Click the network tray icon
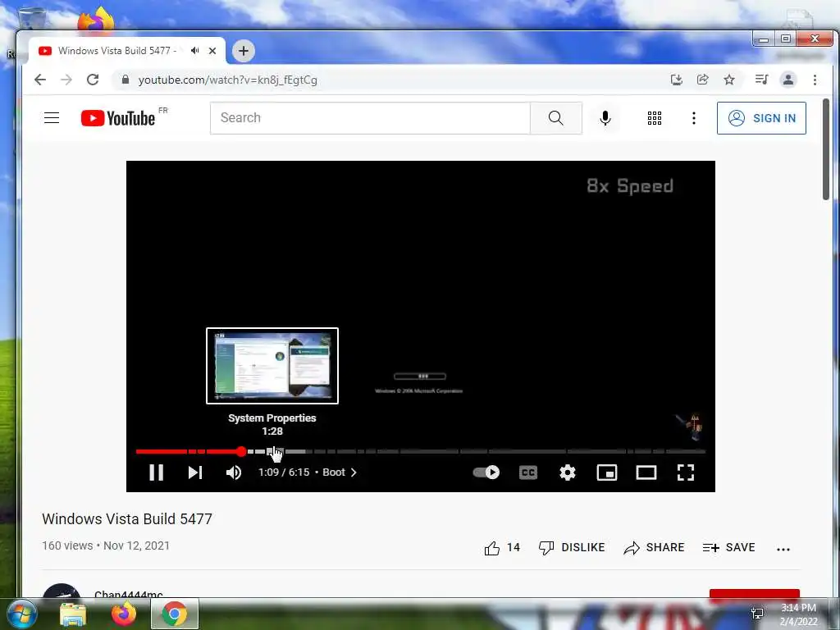 point(757,614)
